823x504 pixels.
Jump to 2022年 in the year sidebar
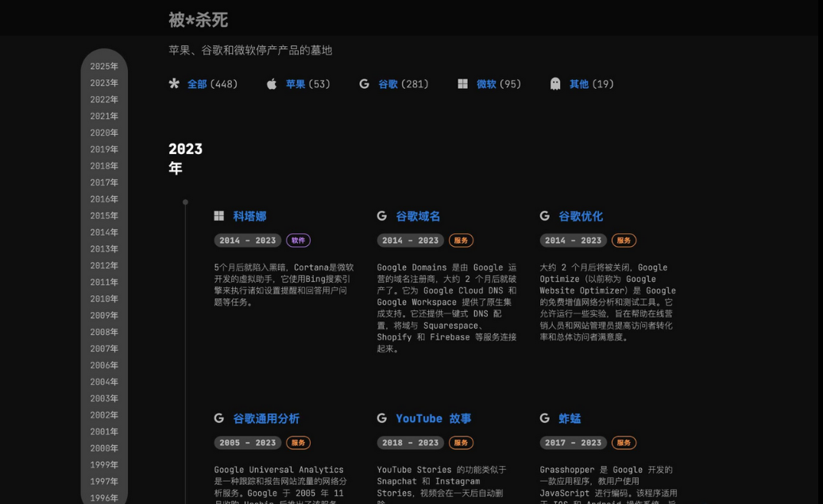point(104,100)
